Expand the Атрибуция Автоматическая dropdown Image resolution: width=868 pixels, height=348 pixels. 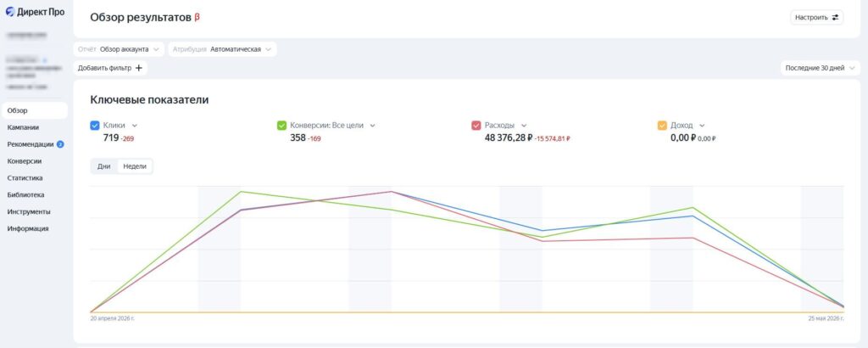point(222,49)
